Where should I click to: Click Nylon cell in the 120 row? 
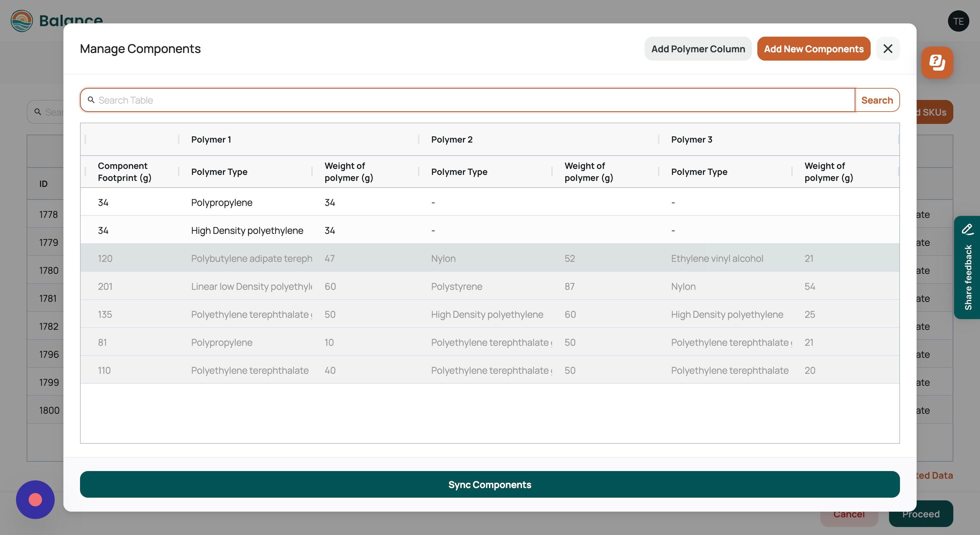point(443,259)
